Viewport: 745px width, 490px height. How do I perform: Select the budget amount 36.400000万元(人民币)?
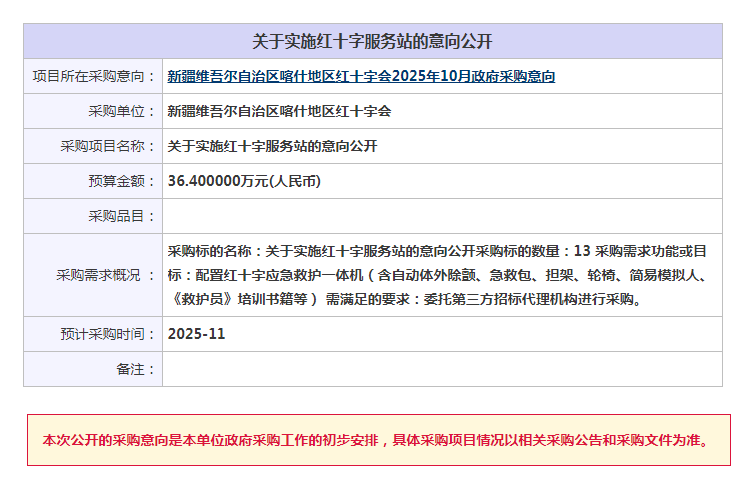(244, 181)
